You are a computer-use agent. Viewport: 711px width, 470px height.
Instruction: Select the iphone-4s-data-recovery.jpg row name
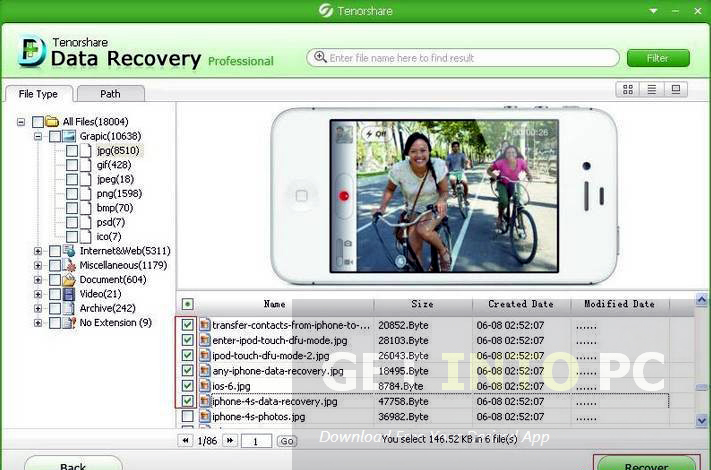click(275, 402)
